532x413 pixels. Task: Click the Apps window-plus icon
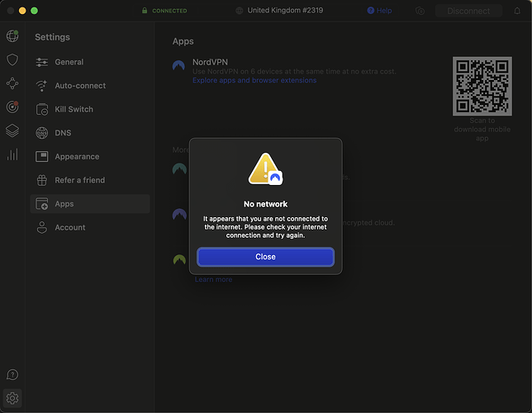pos(42,204)
